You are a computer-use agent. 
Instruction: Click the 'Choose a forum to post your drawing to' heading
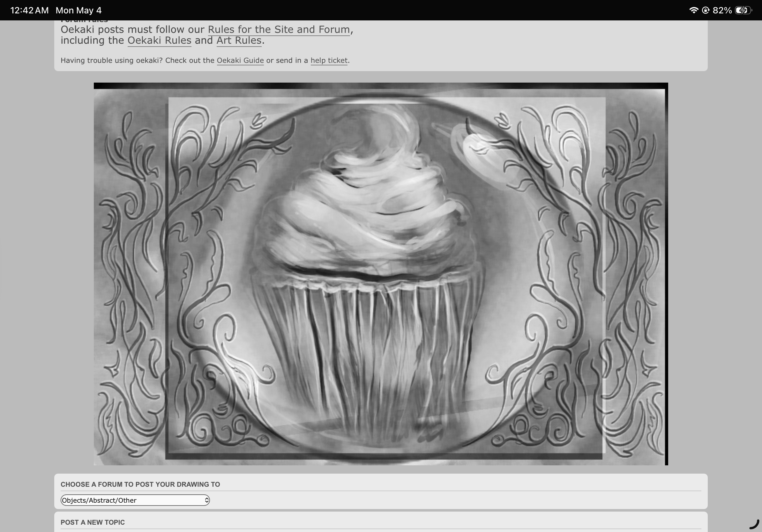tap(140, 484)
